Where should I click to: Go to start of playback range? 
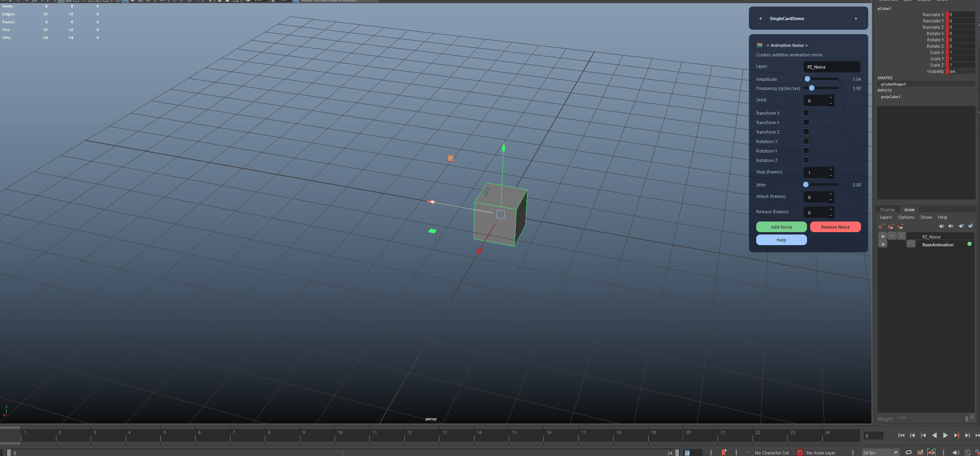[901, 436]
